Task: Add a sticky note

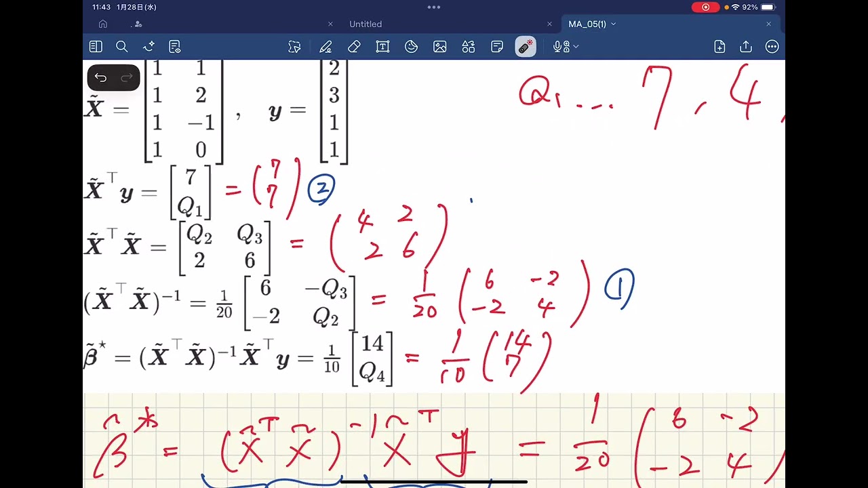Action: pyautogui.click(x=497, y=47)
